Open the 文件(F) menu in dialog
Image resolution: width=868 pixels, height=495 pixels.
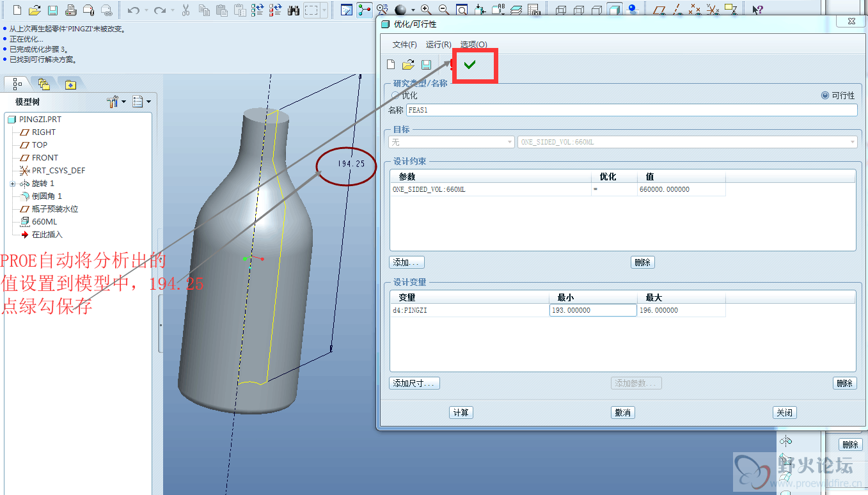click(x=404, y=45)
